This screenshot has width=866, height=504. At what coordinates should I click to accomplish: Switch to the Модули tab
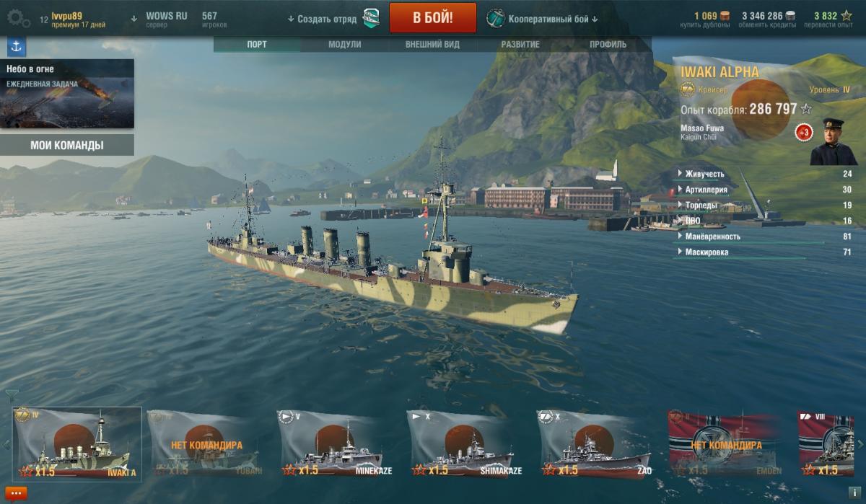345,45
